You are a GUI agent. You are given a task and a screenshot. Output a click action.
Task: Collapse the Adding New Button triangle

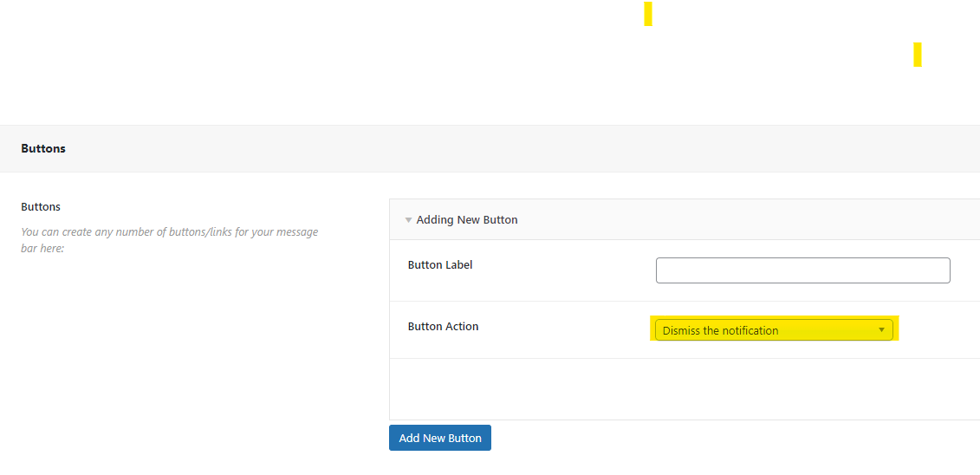point(408,220)
